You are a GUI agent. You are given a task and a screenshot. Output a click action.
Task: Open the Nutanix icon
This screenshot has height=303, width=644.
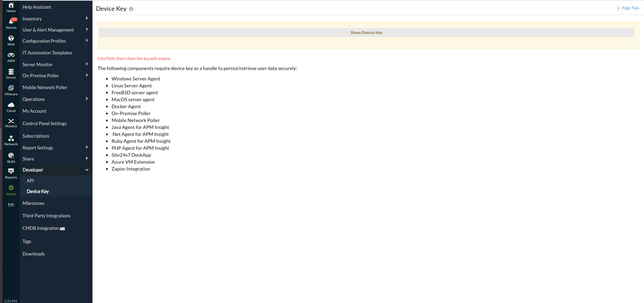11,123
